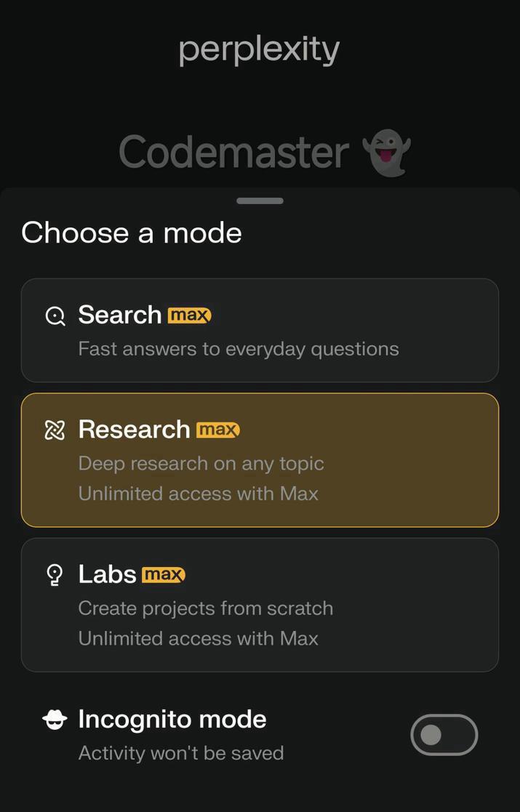
Task: Tap the drag handle above Choose a mode
Action: pos(259,200)
